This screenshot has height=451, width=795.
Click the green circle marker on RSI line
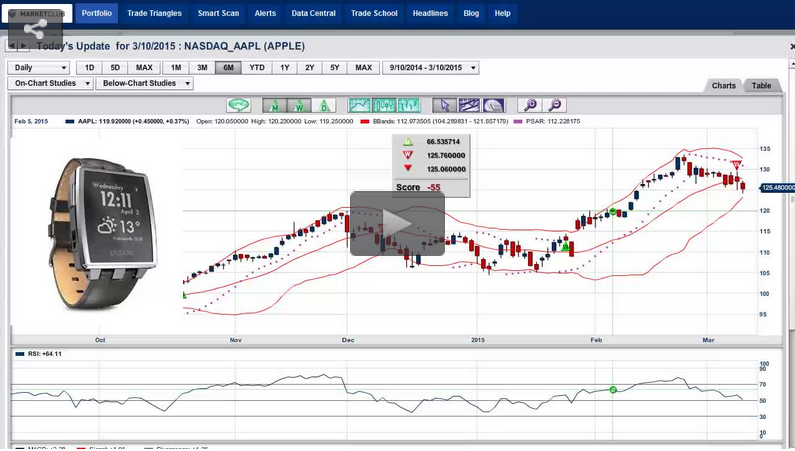(x=612, y=390)
